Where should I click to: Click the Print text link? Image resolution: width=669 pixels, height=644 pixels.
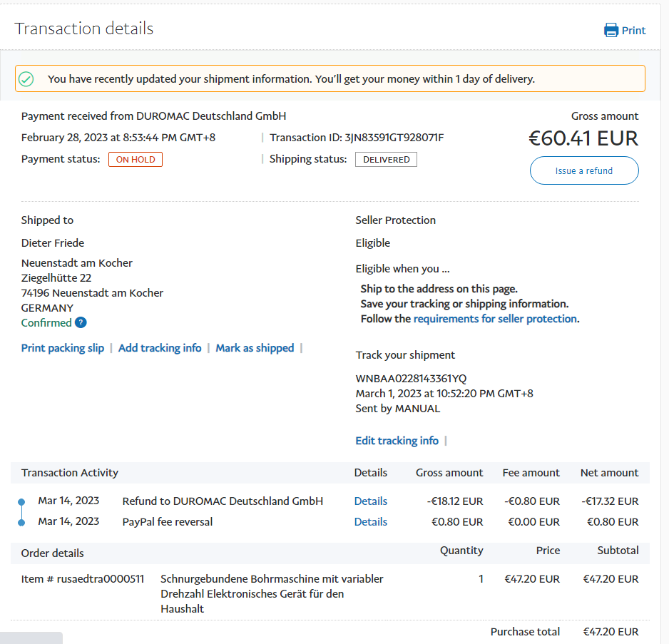click(x=633, y=31)
